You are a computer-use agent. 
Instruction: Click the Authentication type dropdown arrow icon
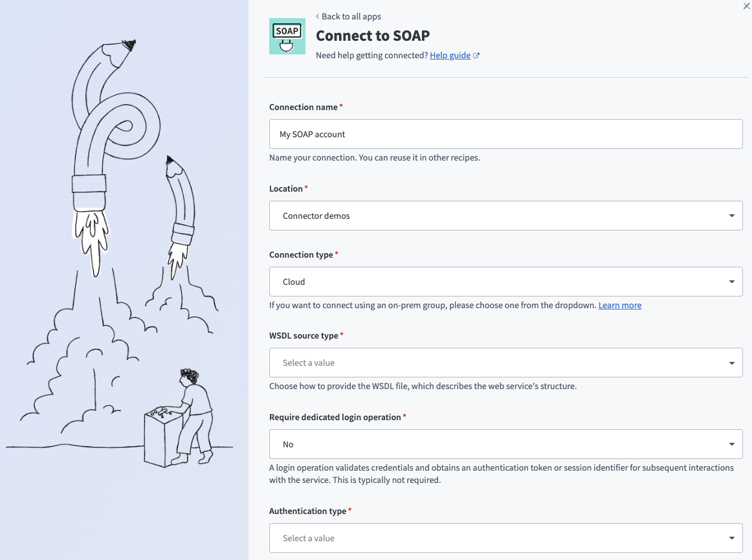[x=732, y=538]
